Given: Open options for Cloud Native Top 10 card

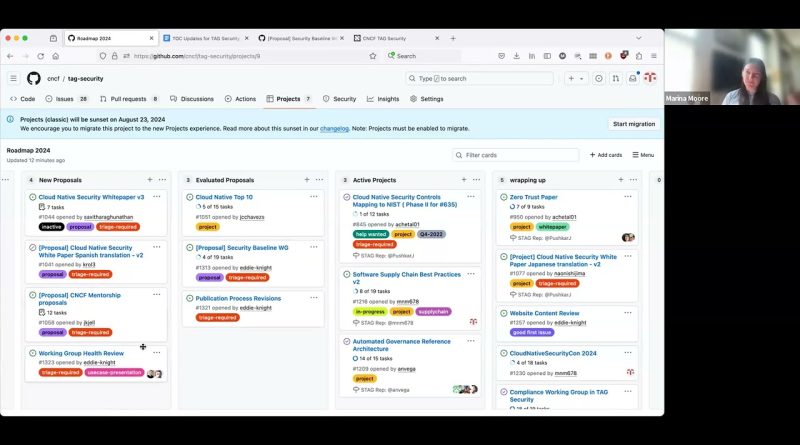Looking at the screenshot, I should click(314, 196).
